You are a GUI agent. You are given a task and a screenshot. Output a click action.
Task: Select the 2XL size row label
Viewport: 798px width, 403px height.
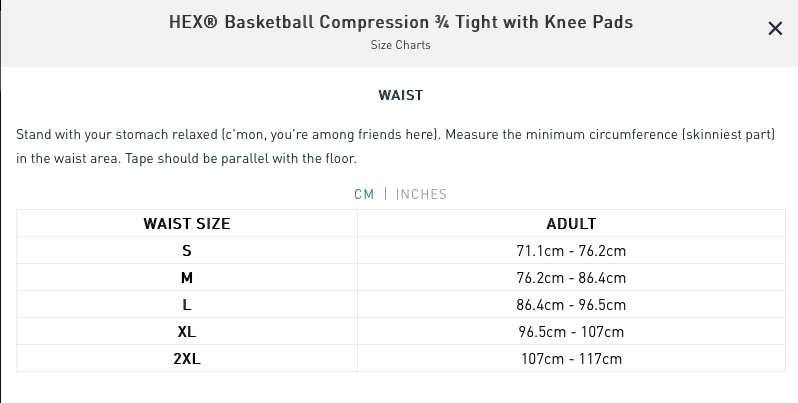pyautogui.click(x=187, y=358)
